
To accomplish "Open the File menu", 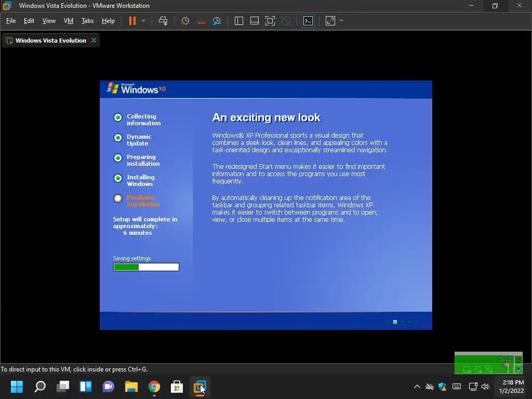I will [11, 21].
